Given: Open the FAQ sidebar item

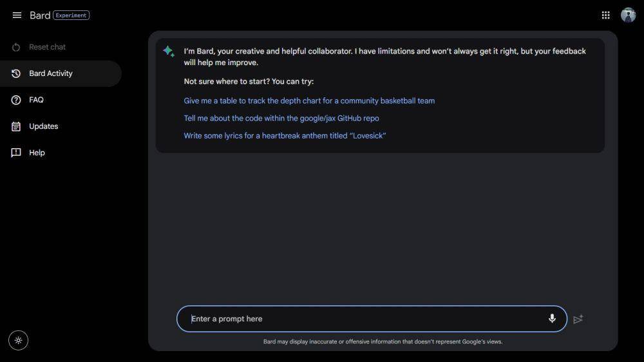Looking at the screenshot, I should (x=61, y=100).
